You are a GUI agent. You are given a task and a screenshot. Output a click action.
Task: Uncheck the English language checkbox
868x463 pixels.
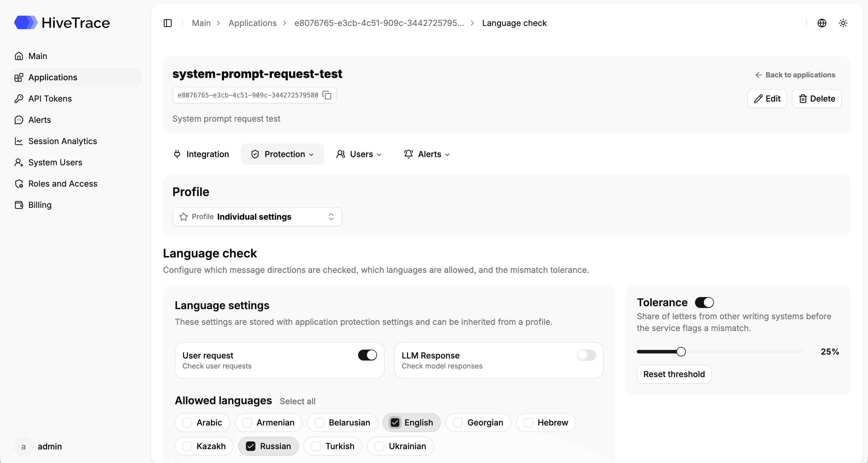coord(395,422)
